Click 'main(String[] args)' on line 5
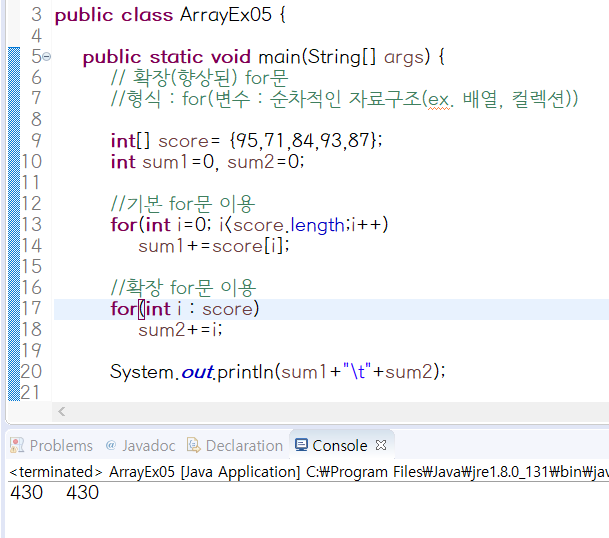Viewport: 609px width, 538px height. coord(344,57)
